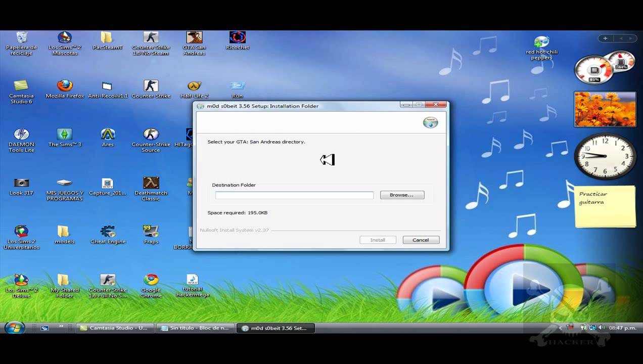Switch to Camtasia Studio taskbar button

115,328
